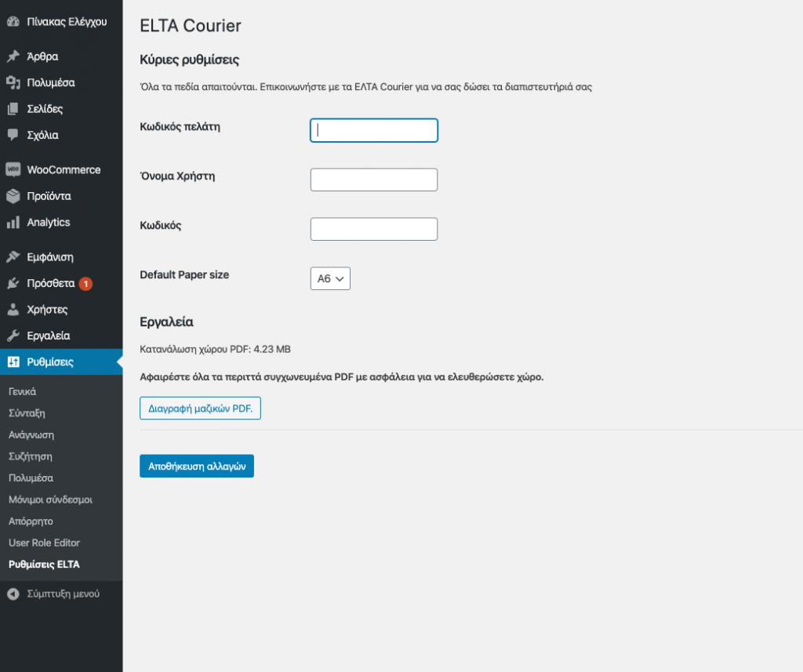Open the Απόρρητο settings submenu
This screenshot has width=803, height=672.
31,521
